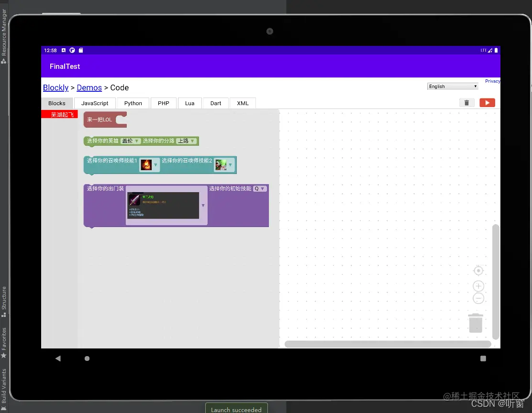This screenshot has width=532, height=413.
Task: Open the Structure side panel
Action: (x=4, y=302)
